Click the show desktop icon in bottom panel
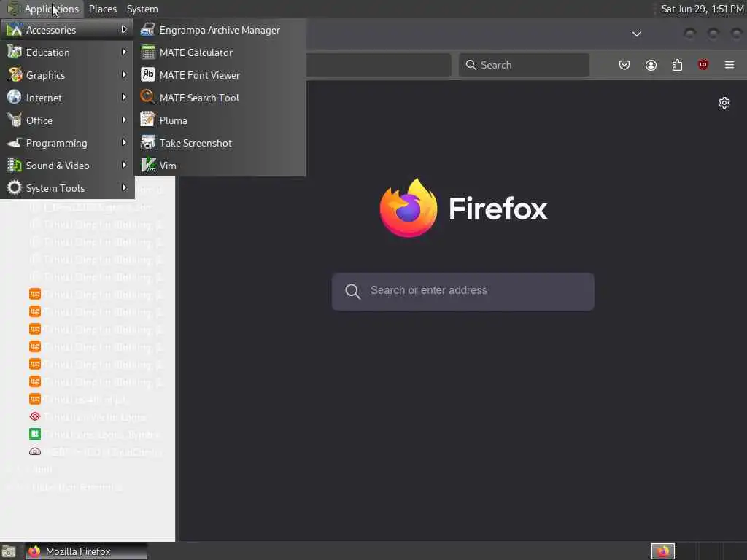This screenshot has width=747, height=560. (9, 551)
